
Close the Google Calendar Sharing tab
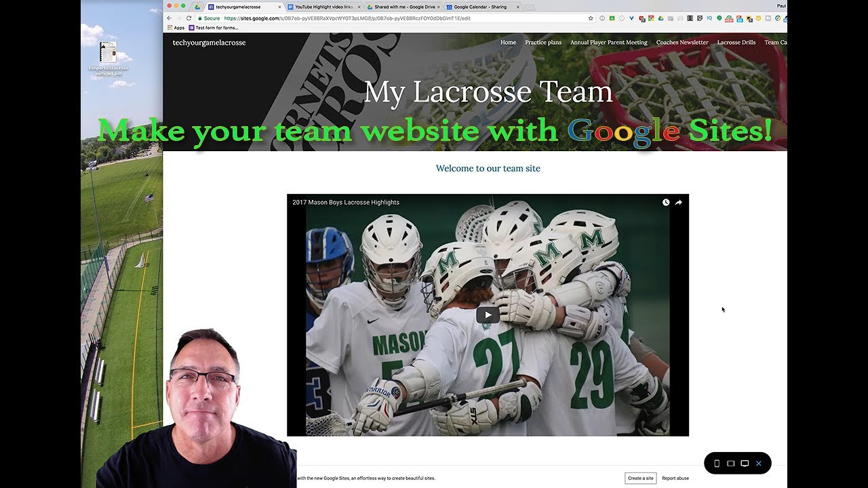[x=517, y=7]
